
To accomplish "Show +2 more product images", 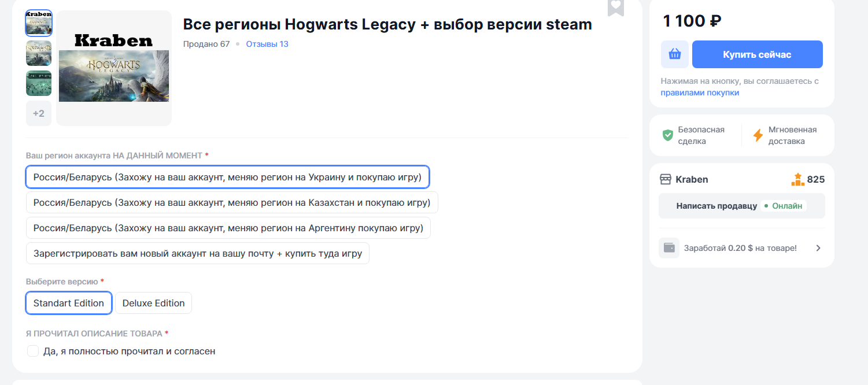I will [x=39, y=113].
